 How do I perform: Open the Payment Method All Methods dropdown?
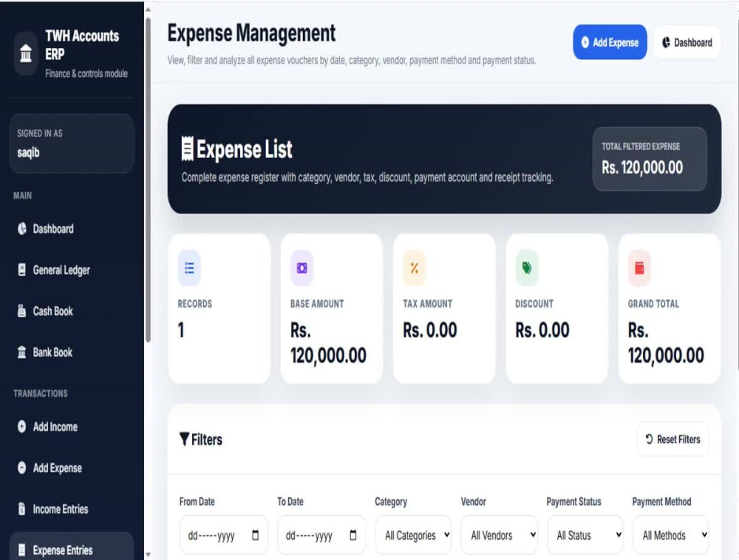(671, 535)
